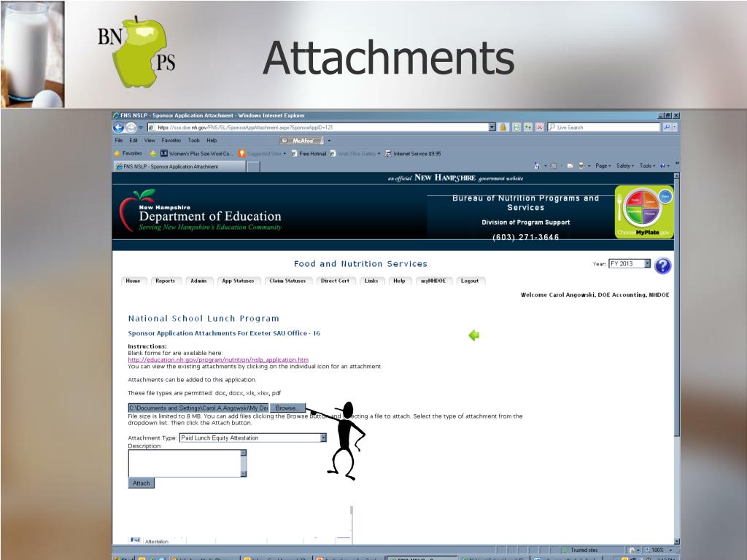Open the Tools command bar dropdown

[648, 166]
